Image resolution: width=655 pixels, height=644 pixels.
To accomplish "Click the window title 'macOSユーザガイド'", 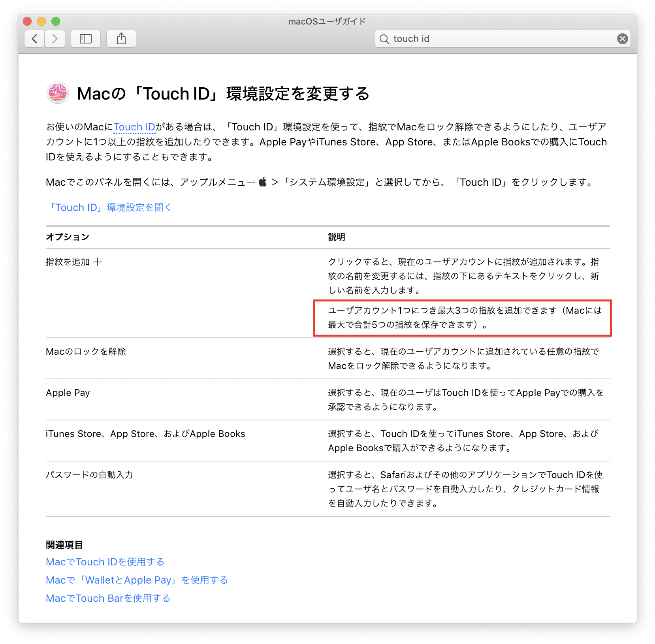I will (327, 21).
